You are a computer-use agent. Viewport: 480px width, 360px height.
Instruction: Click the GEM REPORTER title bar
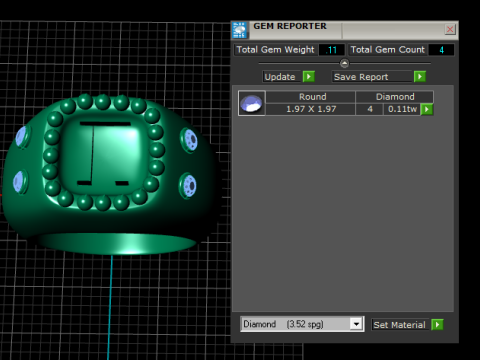point(345,30)
